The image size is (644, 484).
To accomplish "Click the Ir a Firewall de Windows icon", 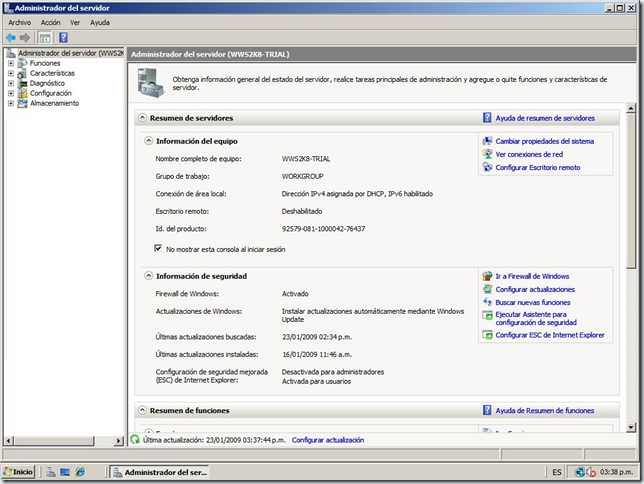I will [487, 276].
